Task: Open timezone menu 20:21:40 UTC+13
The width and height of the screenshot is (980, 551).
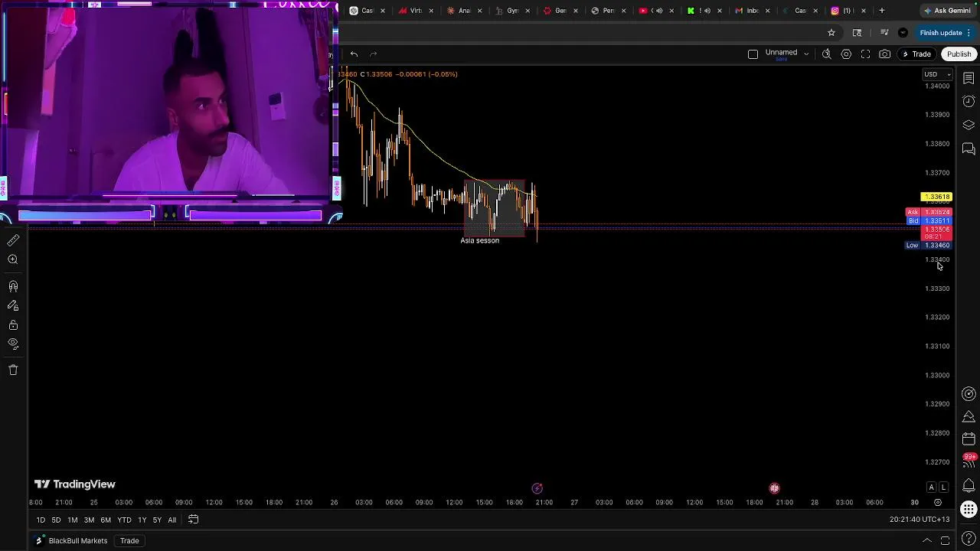Action: tap(920, 520)
